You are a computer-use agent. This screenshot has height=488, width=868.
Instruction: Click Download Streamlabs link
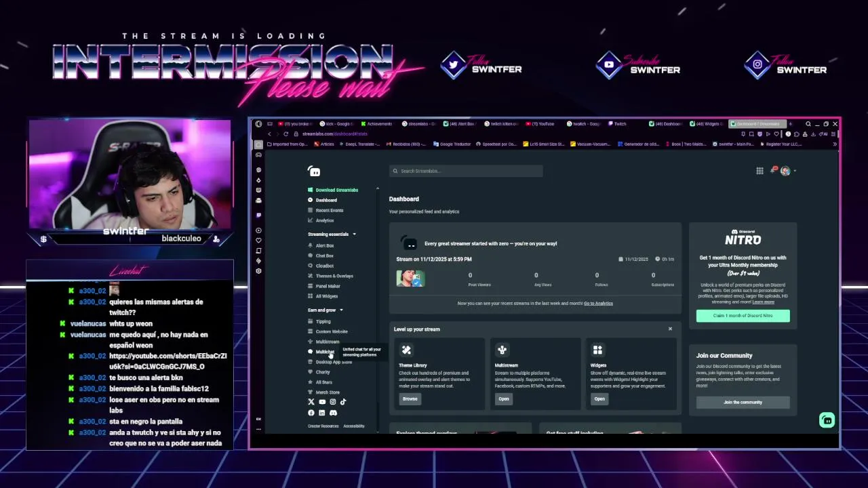[x=333, y=190]
